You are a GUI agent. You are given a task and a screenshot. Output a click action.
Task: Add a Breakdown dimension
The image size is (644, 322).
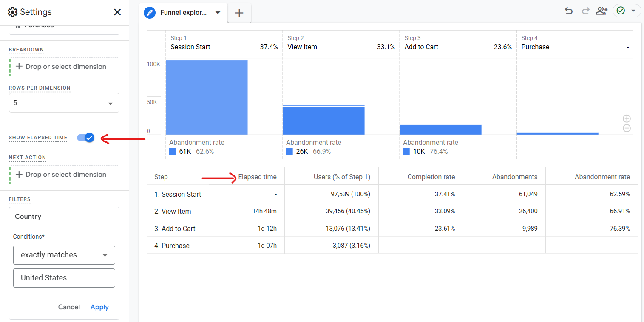[64, 67]
